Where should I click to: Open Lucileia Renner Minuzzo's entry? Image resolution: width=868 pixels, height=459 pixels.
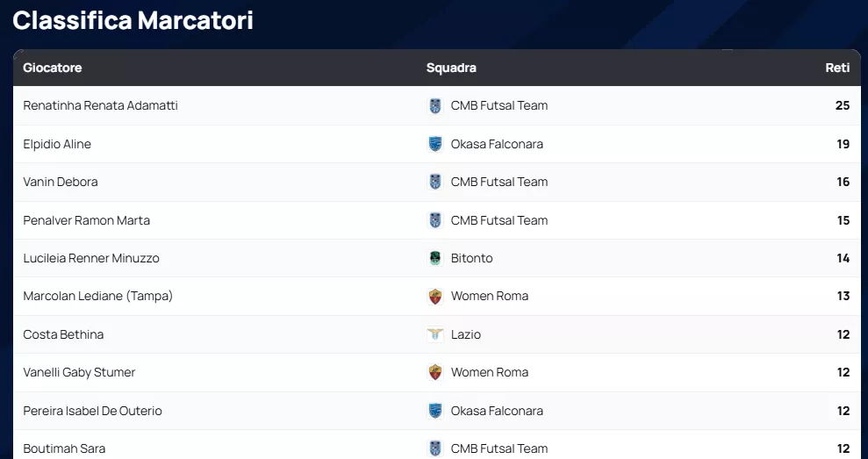91,258
